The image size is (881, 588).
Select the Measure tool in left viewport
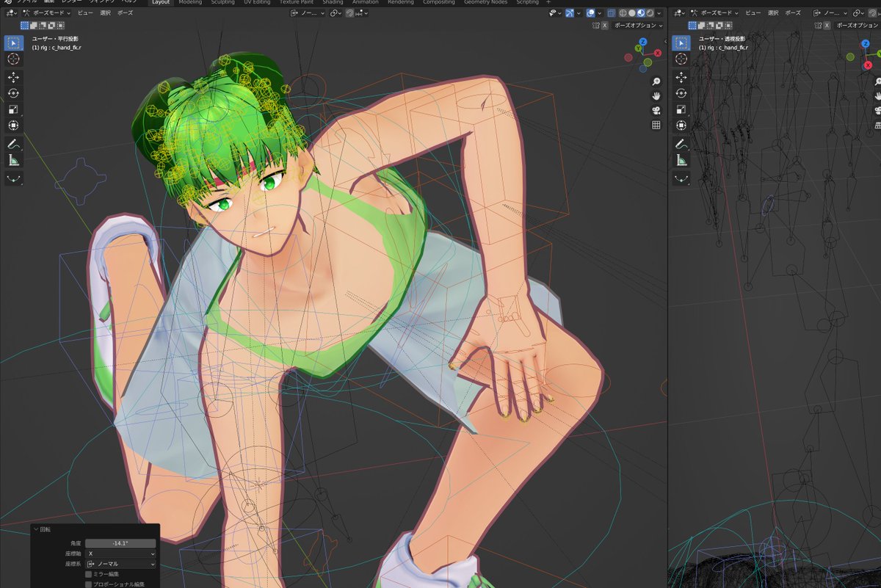pyautogui.click(x=13, y=160)
